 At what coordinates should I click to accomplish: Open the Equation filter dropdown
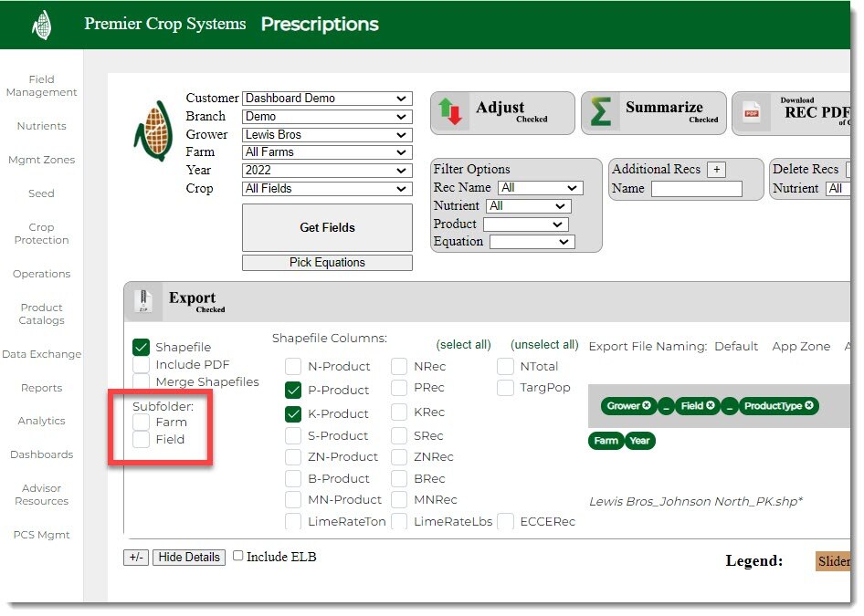532,242
